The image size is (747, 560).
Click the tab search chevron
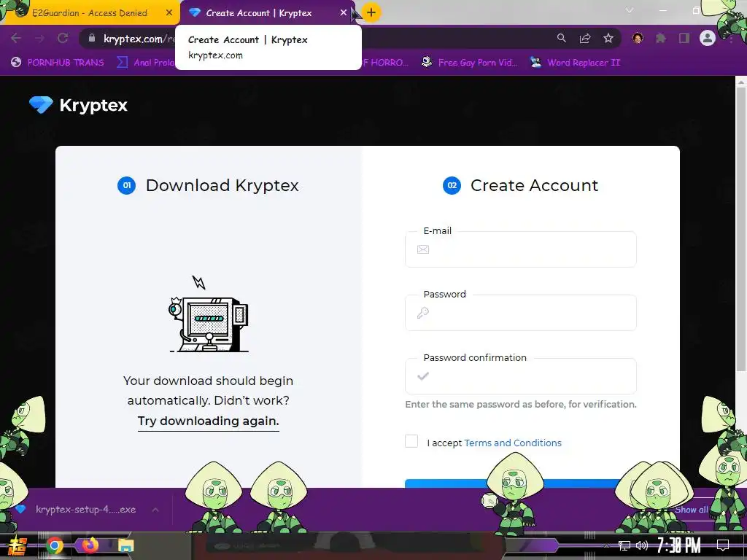(x=630, y=10)
